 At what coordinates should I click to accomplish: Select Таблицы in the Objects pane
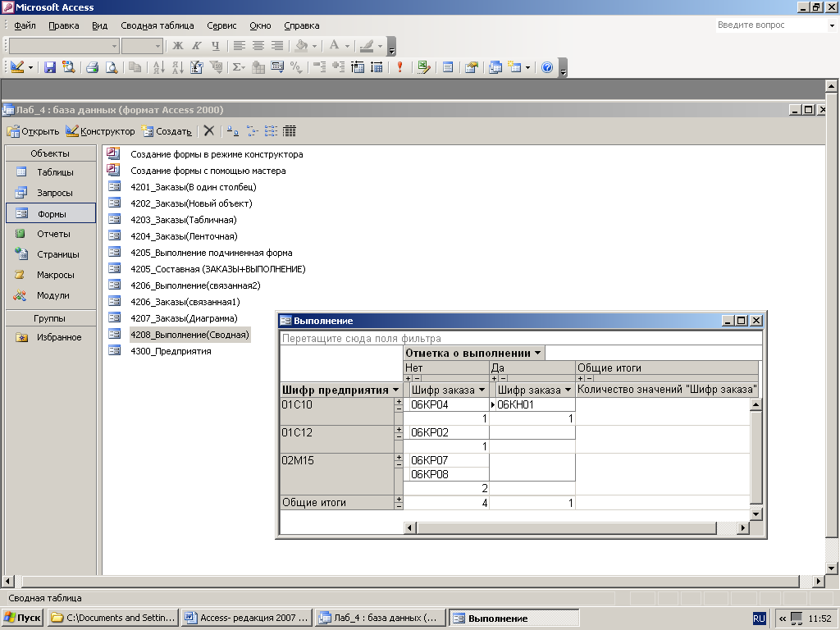click(51, 172)
